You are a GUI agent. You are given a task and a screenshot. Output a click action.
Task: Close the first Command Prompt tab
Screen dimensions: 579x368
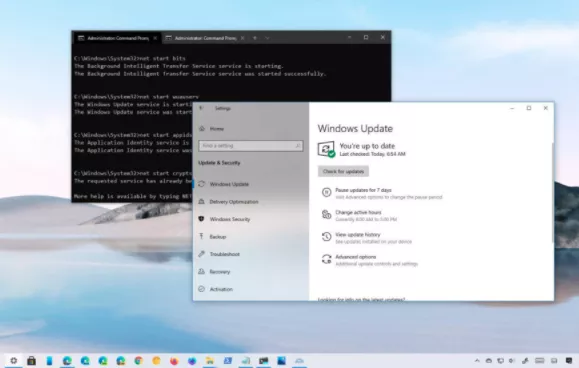(155, 38)
